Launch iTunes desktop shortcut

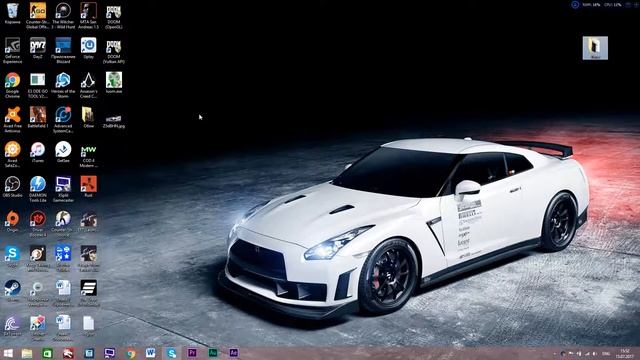click(38, 152)
